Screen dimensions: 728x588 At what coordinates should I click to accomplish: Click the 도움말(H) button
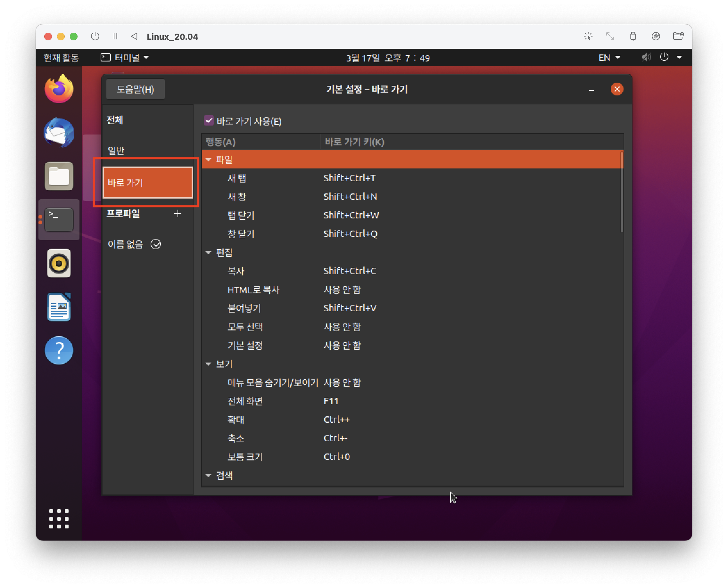point(136,89)
